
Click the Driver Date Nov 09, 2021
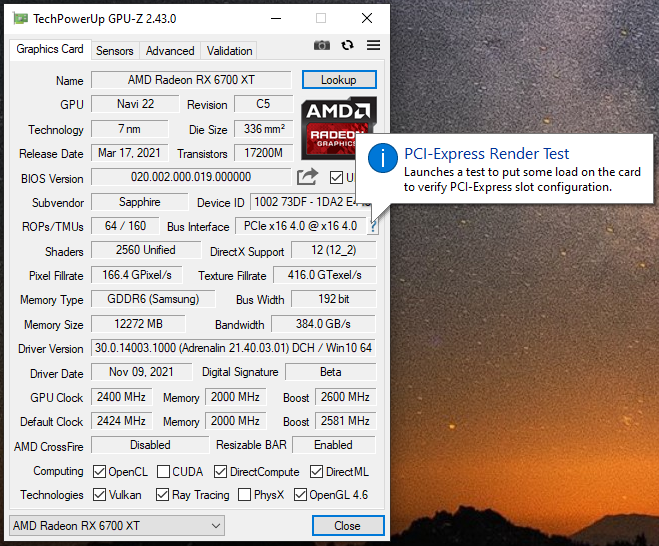point(141,372)
